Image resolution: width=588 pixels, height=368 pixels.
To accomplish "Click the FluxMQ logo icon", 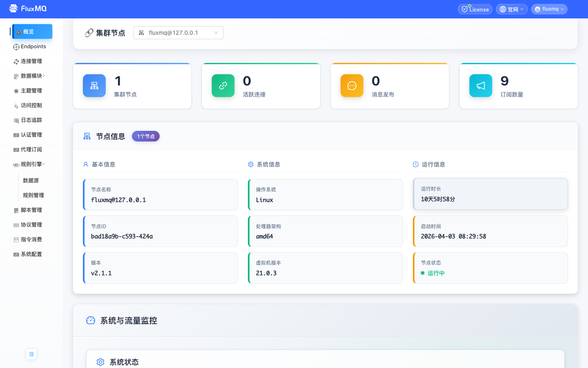I will coord(13,9).
